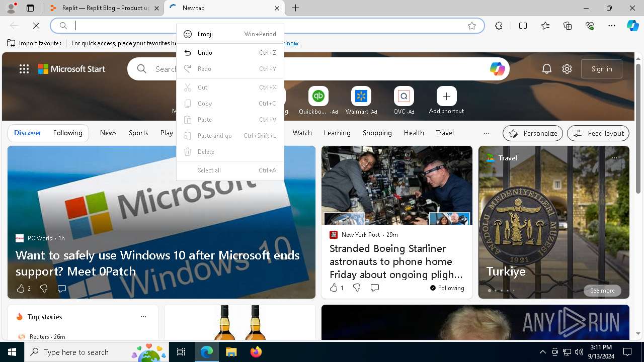
Task: Click the Sign in button
Action: point(602,69)
